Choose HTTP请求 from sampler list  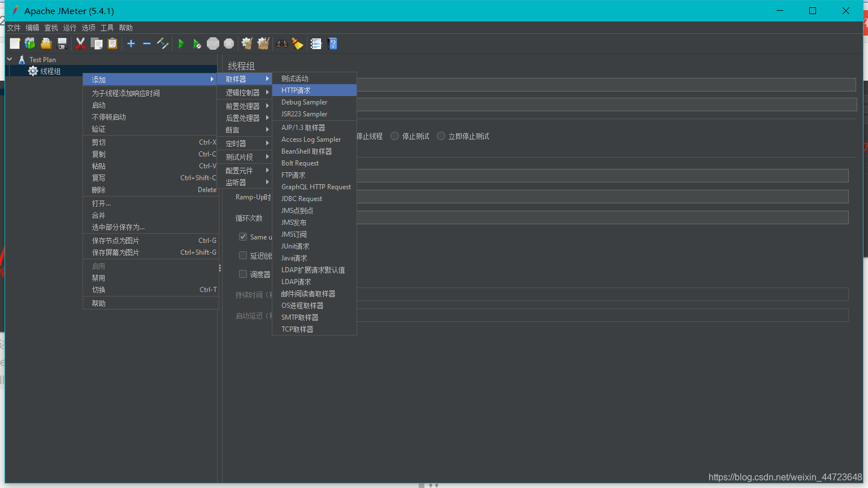pyautogui.click(x=314, y=90)
